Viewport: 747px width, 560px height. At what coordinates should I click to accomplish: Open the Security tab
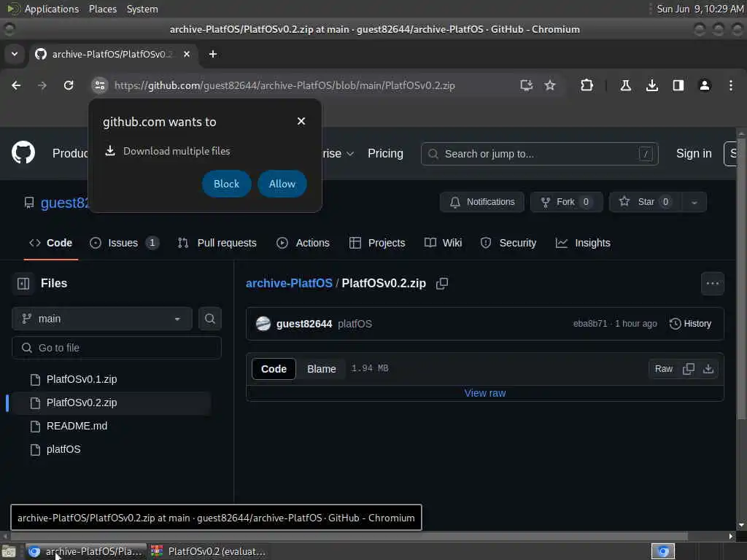508,243
